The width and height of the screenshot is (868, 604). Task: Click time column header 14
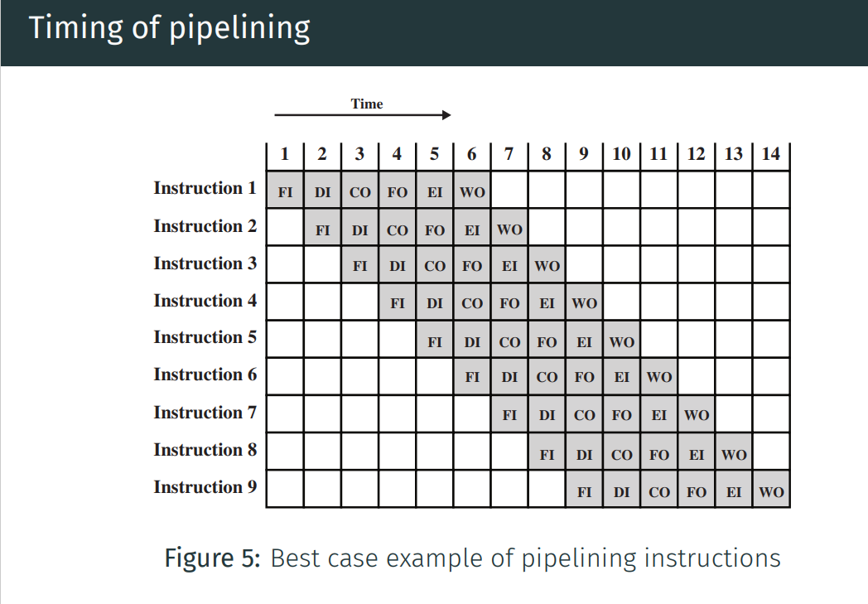click(771, 154)
